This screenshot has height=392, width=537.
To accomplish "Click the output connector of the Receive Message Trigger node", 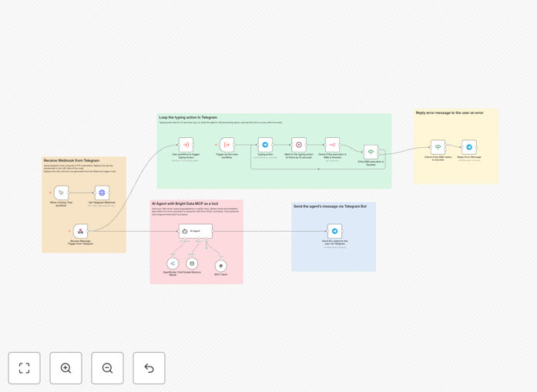I will [x=89, y=232].
